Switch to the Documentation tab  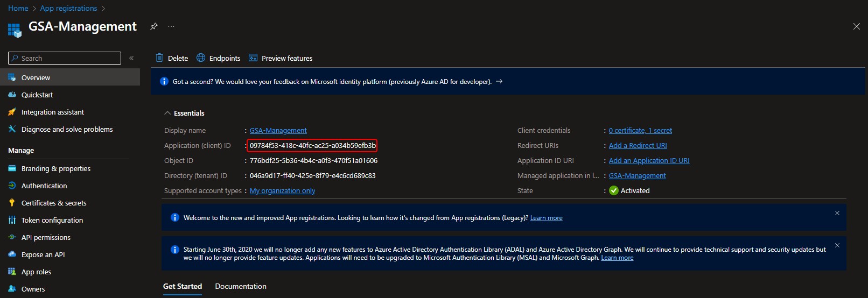pos(241,286)
